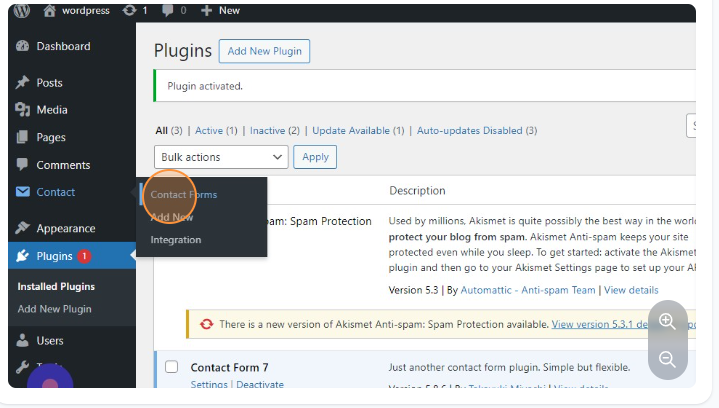719x408 pixels.
Task: Click the zoom in magnifier icon
Action: (667, 322)
